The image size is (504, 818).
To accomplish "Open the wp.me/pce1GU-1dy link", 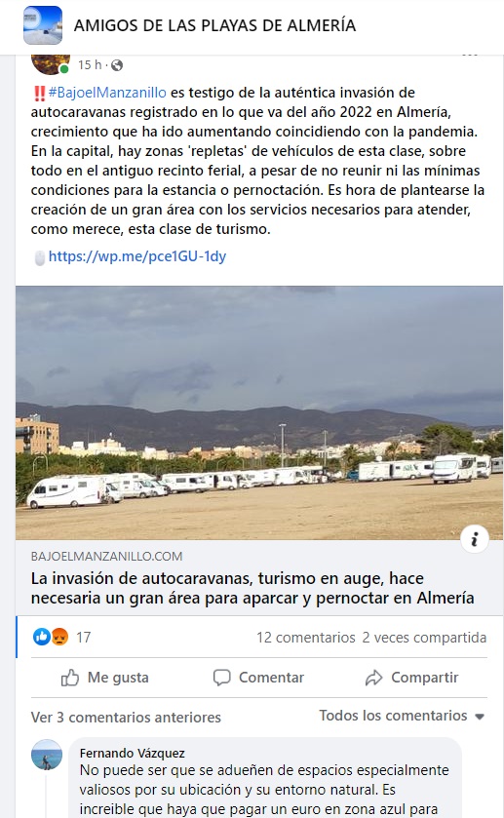I will [x=137, y=256].
